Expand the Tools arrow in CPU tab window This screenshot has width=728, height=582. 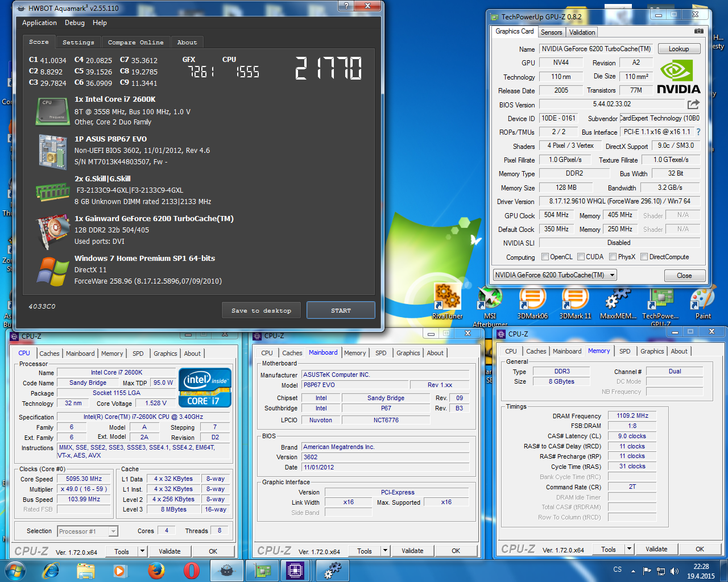142,551
